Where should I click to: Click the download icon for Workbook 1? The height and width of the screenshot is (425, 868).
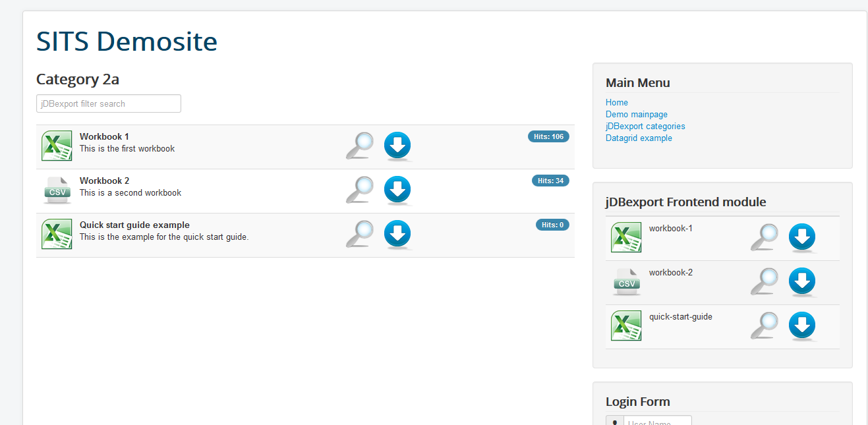[397, 146]
